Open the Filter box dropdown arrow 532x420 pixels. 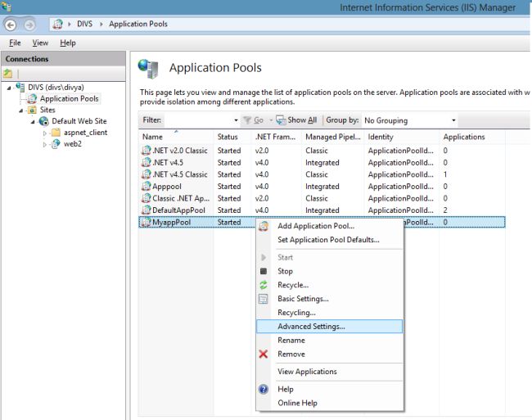(x=236, y=120)
